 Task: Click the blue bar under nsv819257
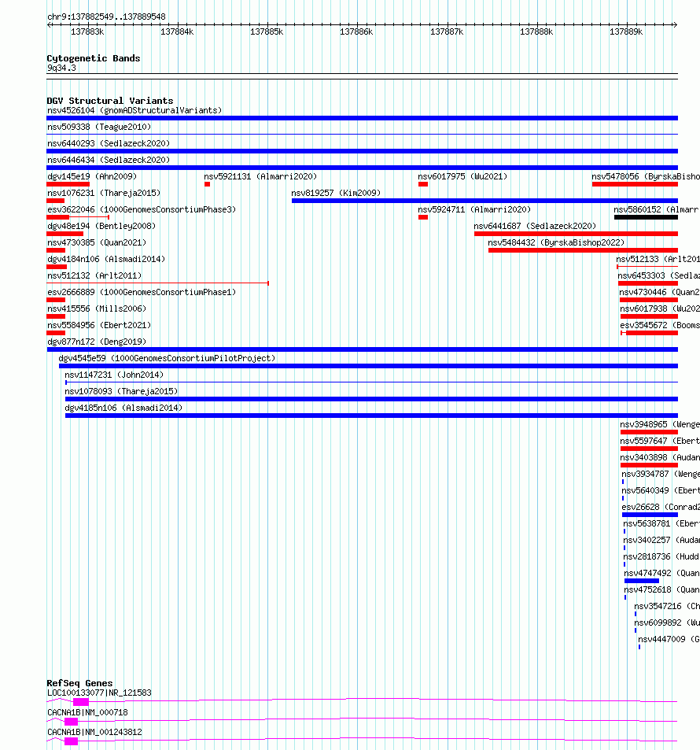pyautogui.click(x=484, y=201)
